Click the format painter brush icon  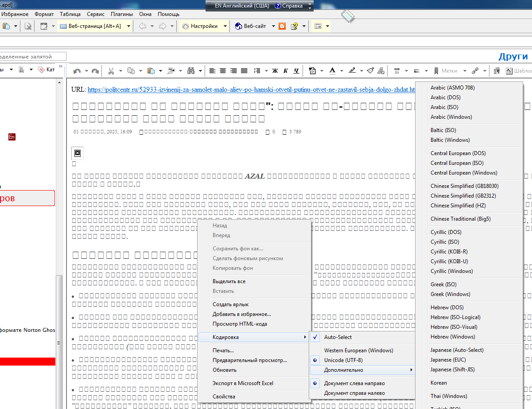coord(371,70)
